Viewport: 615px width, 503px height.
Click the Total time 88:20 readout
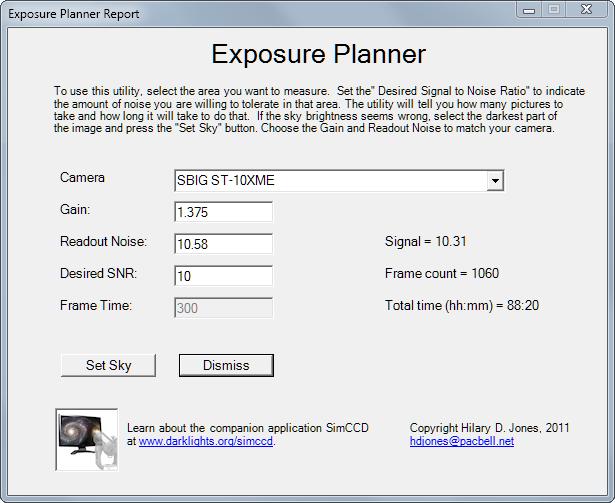(461, 305)
